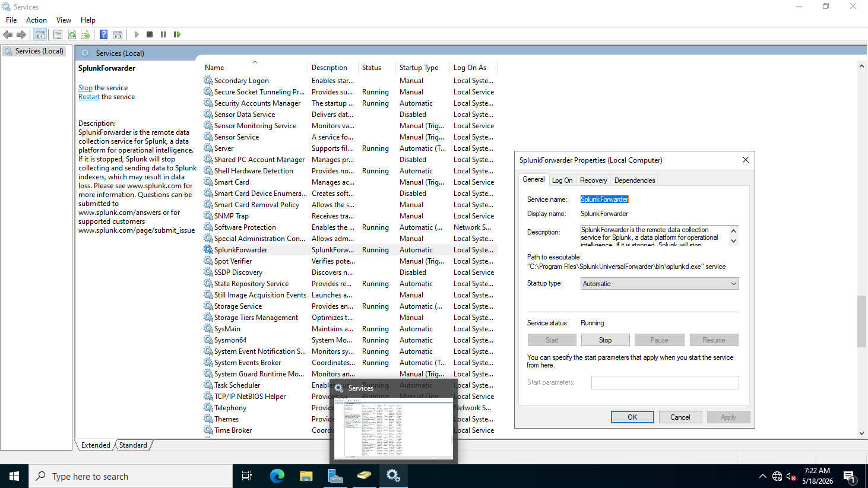This screenshot has width=868, height=488.
Task: Select the Storage Service row
Action: (350, 306)
